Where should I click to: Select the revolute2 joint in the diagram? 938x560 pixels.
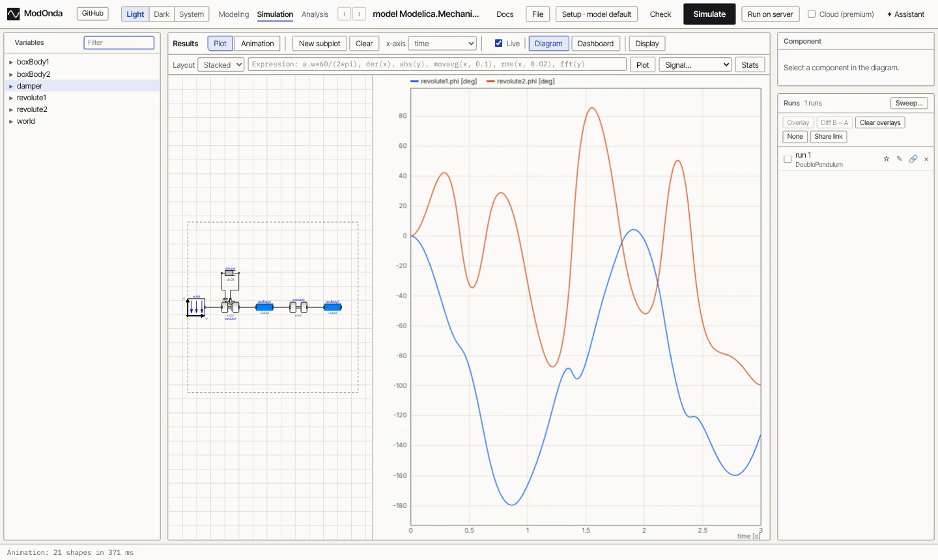298,307
